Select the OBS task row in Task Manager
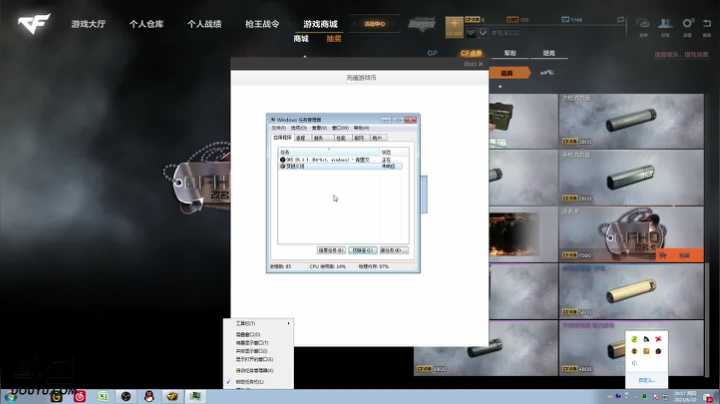The image size is (720, 404). [340, 160]
